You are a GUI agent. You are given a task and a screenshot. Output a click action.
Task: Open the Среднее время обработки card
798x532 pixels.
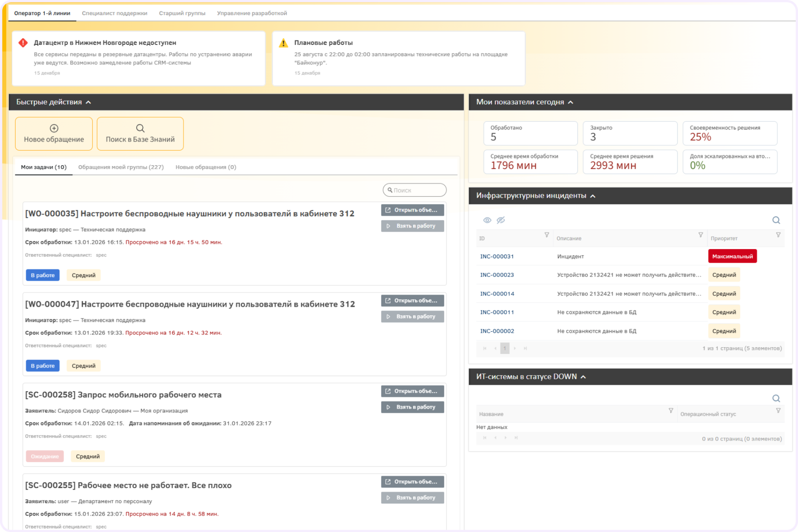(530, 162)
